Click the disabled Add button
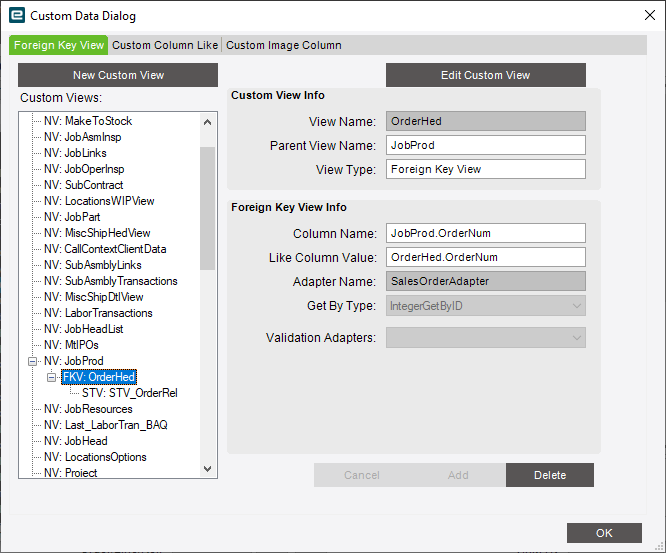The height and width of the screenshot is (553, 666). (x=458, y=475)
